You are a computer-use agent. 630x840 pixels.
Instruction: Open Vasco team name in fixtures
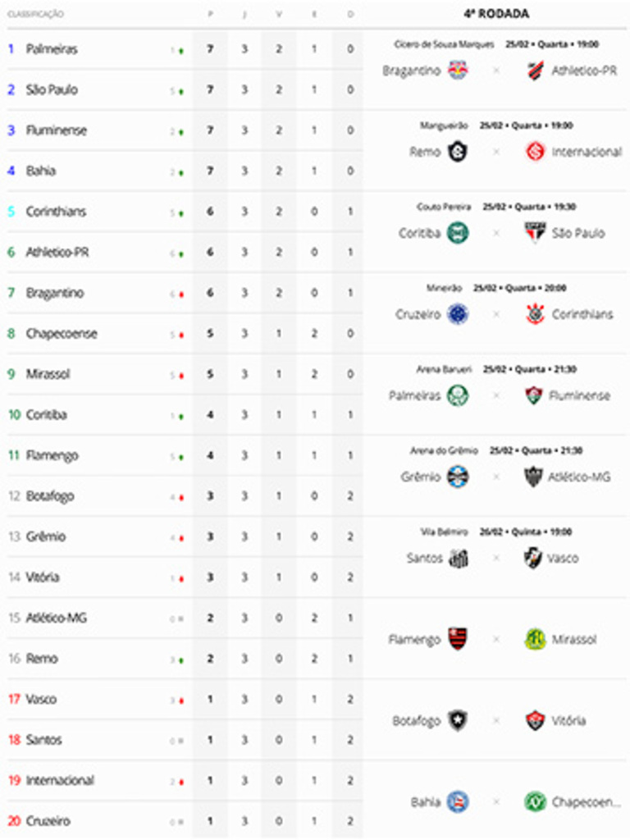click(x=564, y=558)
